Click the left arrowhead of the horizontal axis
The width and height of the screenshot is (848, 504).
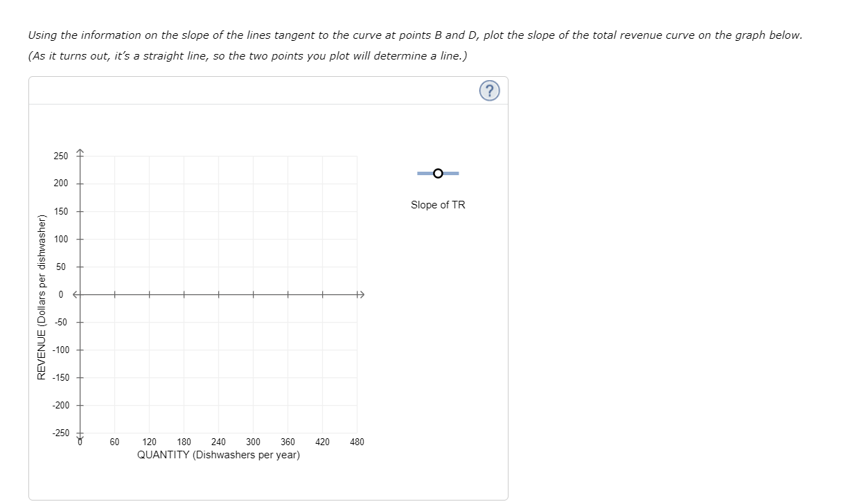[73, 294]
